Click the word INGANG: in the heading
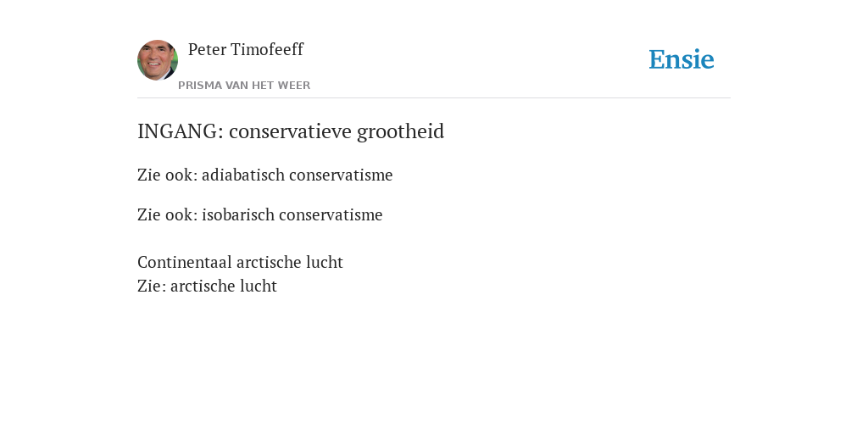Screen dimensions: 868x434 [x=181, y=131]
